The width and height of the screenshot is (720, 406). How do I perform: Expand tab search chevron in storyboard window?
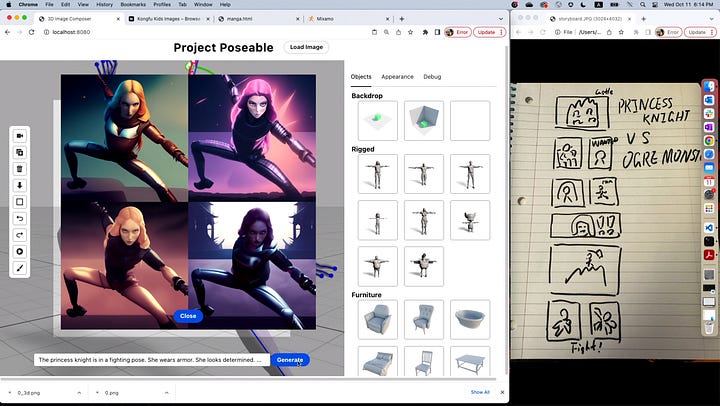[712, 19]
